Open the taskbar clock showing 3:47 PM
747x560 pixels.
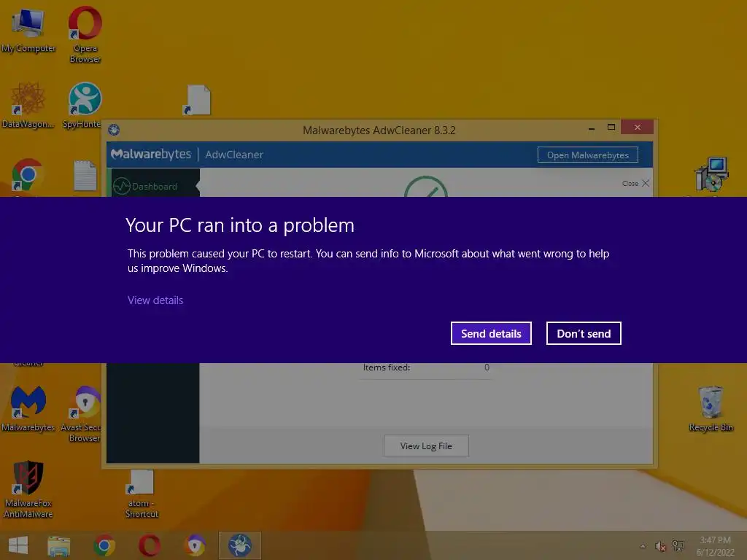[x=715, y=546]
